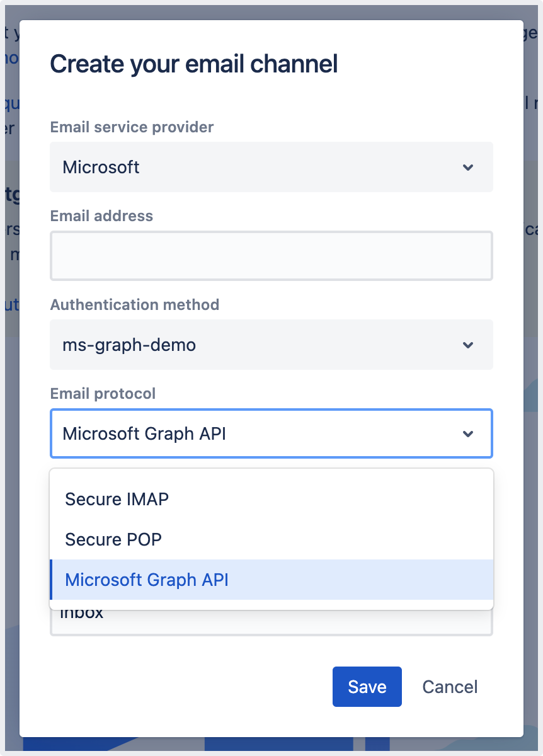The height and width of the screenshot is (756, 543).
Task: Select Secure IMAP from the protocol list
Action: 117,499
